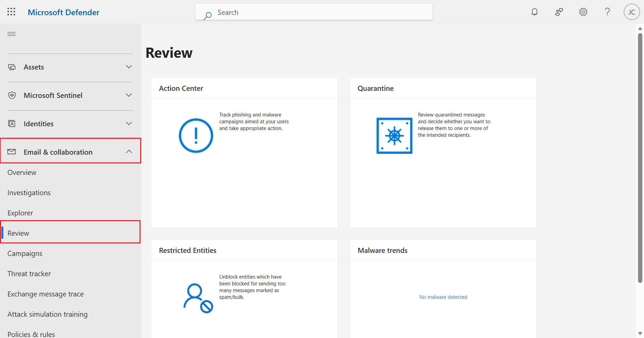644x338 pixels.
Task: Open the Action Center card title
Action: point(181,88)
